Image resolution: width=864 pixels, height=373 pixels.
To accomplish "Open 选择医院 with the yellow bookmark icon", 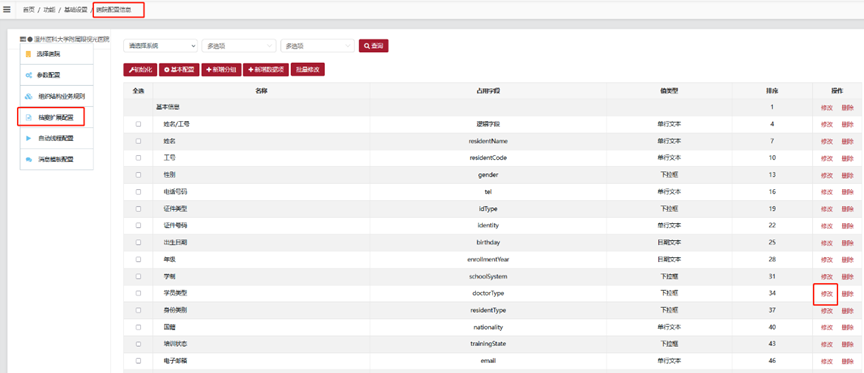I will pyautogui.click(x=57, y=54).
